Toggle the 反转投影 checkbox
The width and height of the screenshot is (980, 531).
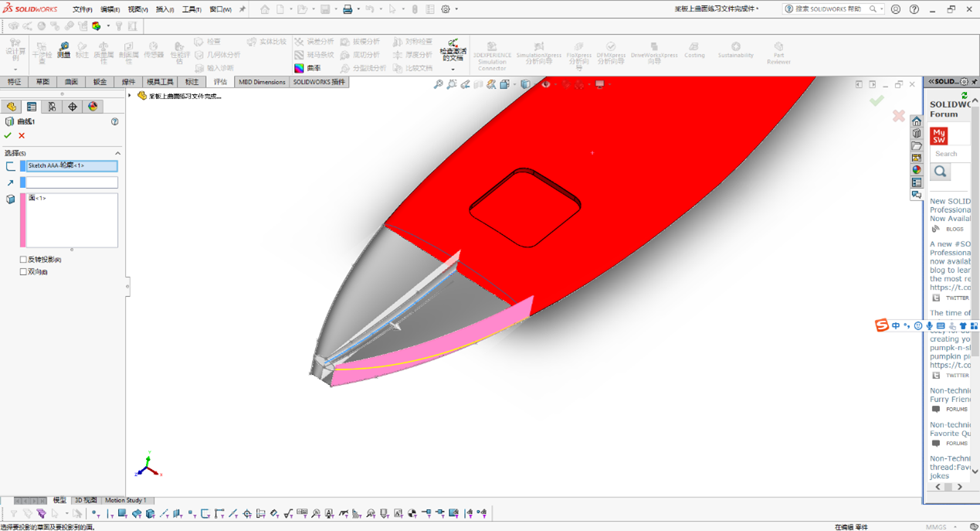(23, 260)
